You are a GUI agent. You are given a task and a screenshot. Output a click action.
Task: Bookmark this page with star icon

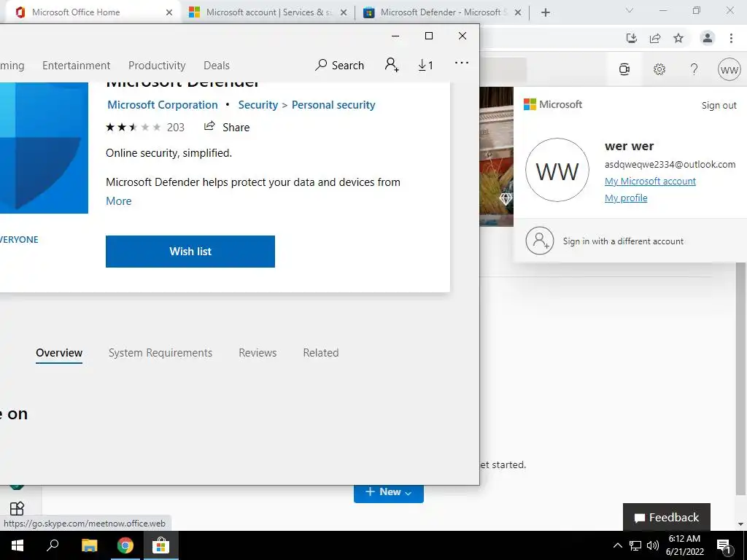click(x=678, y=38)
